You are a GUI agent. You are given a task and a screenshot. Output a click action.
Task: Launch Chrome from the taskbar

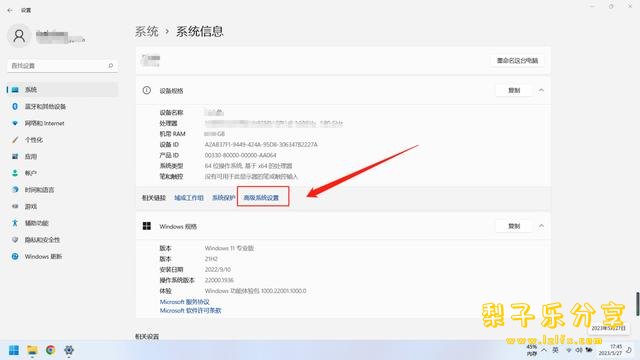(51, 350)
